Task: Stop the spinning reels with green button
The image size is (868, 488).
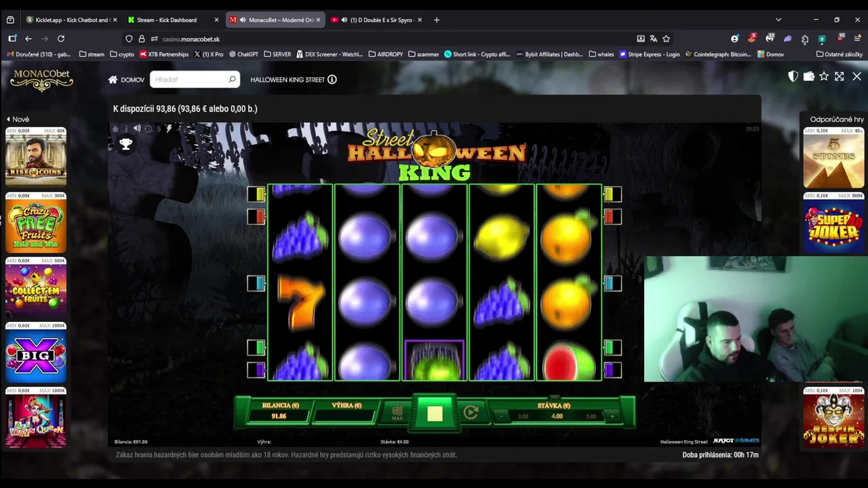Action: (435, 413)
